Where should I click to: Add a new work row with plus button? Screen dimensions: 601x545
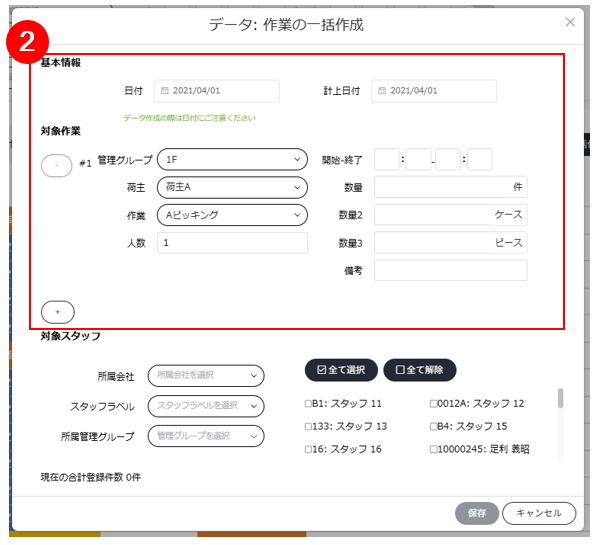(57, 312)
